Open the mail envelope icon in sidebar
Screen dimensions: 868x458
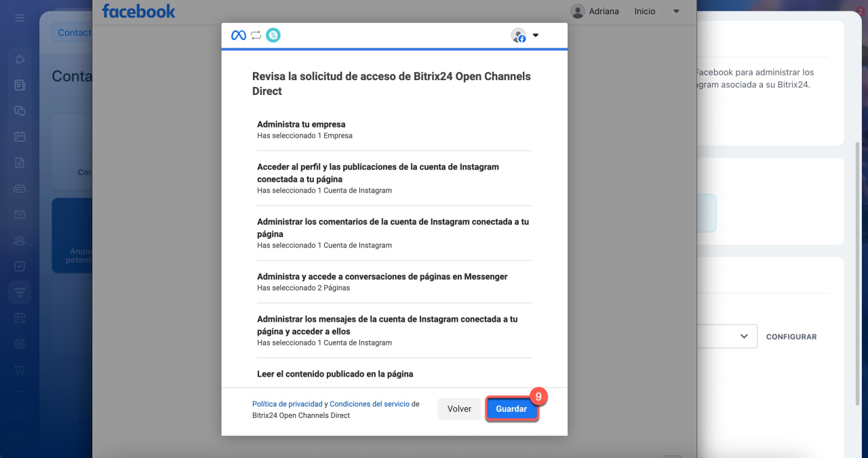(x=20, y=214)
